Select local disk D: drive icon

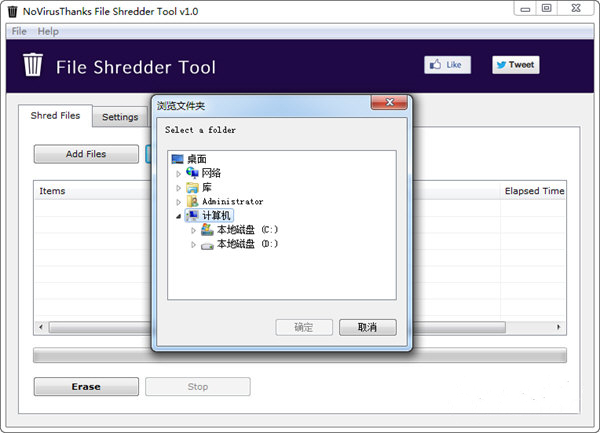(x=207, y=243)
